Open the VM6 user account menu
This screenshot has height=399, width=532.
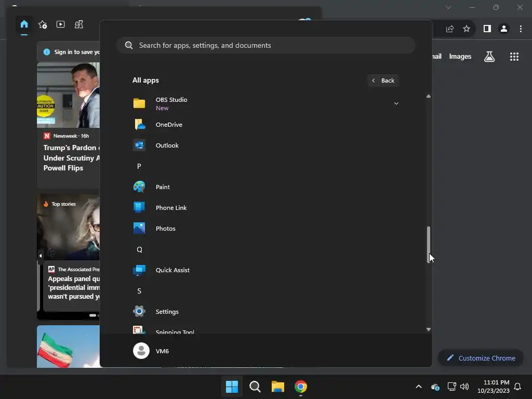[151, 351]
